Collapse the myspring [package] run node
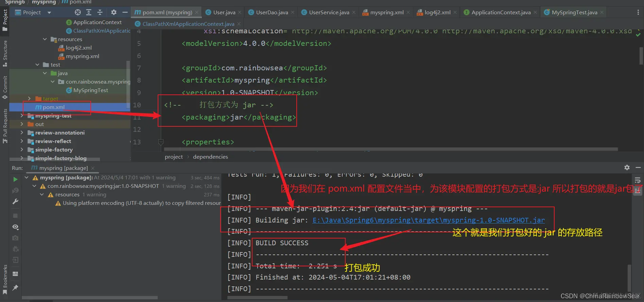Screen dimensions: 644x302 pos(27,178)
